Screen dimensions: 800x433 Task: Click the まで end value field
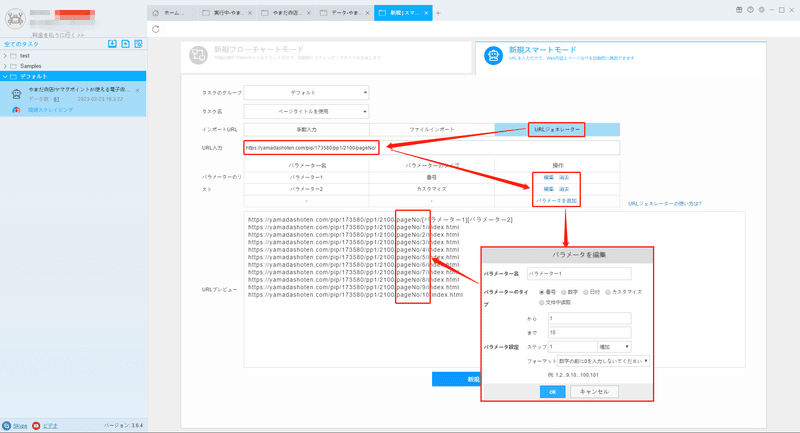[589, 333]
